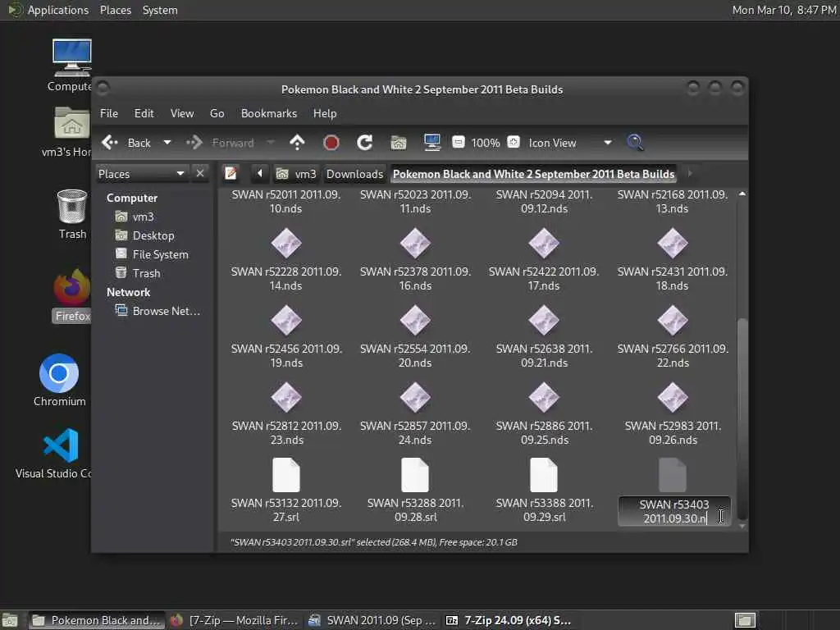Click the Back navigation arrow icon
The width and height of the screenshot is (840, 630).
point(110,143)
